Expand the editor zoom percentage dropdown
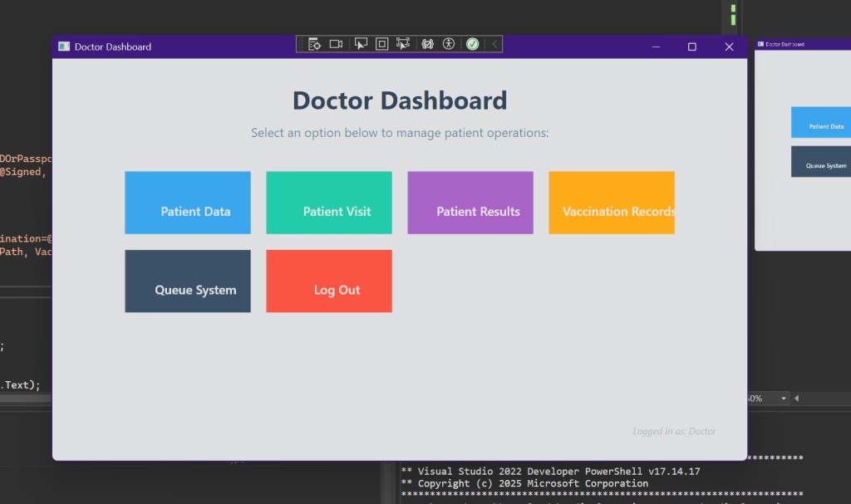This screenshot has width=851, height=504. (783, 399)
